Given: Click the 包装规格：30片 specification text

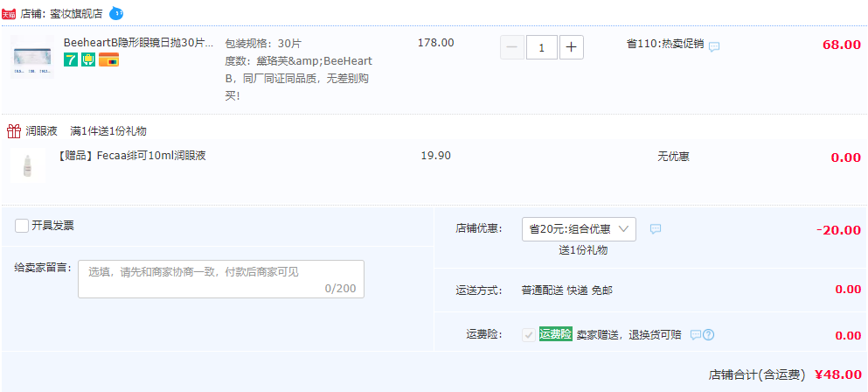Looking at the screenshot, I should (263, 43).
